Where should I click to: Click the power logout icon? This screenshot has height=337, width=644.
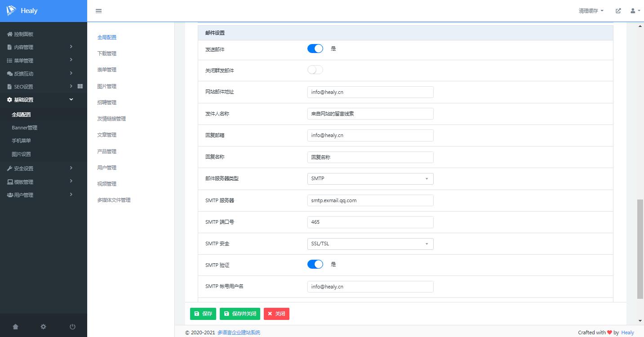point(72,327)
